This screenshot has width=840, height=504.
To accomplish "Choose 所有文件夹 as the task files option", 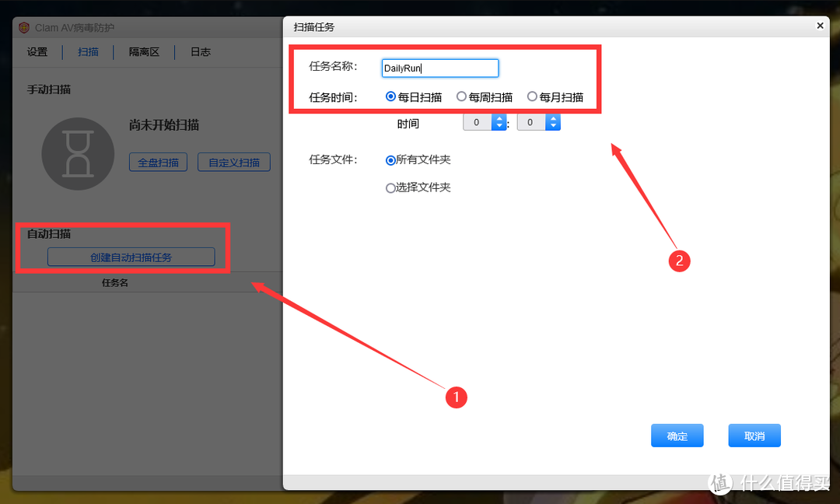I will 390,159.
